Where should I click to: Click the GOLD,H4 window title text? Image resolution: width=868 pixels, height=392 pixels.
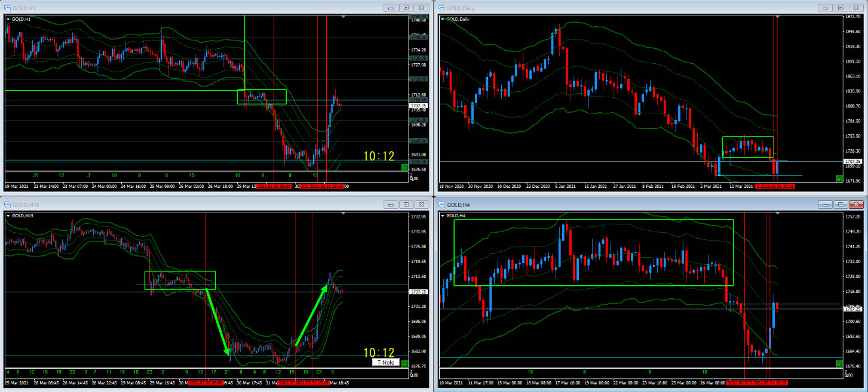point(457,204)
